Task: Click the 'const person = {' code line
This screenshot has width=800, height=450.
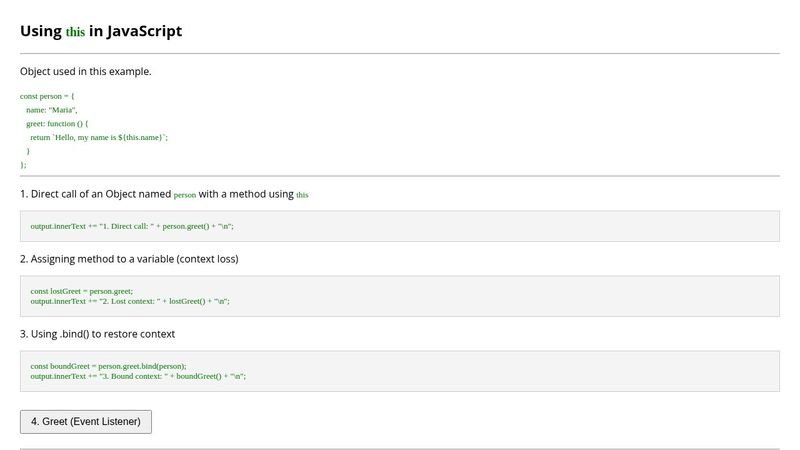Action: tap(47, 96)
